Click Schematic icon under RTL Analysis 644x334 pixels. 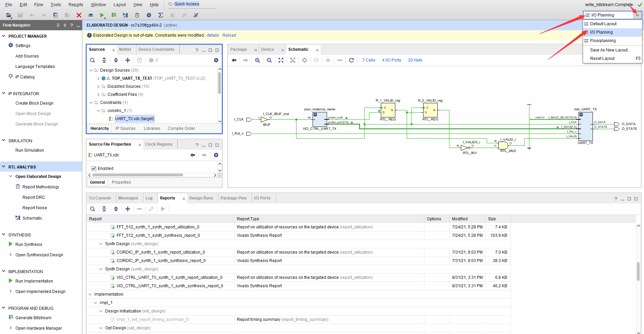pyautogui.click(x=18, y=218)
